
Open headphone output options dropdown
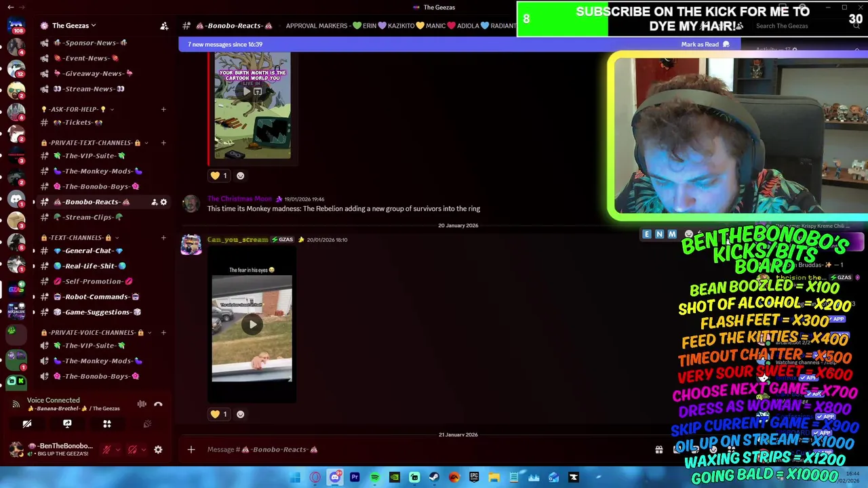(x=143, y=450)
